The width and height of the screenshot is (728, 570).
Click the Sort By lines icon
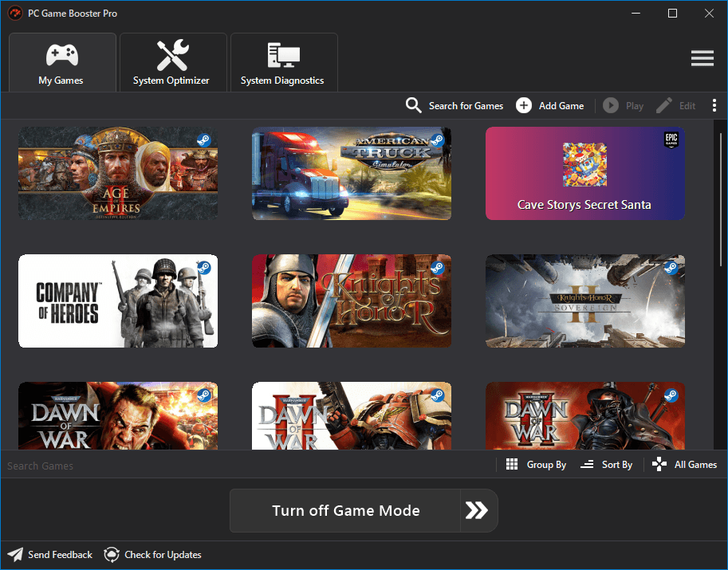(x=587, y=464)
